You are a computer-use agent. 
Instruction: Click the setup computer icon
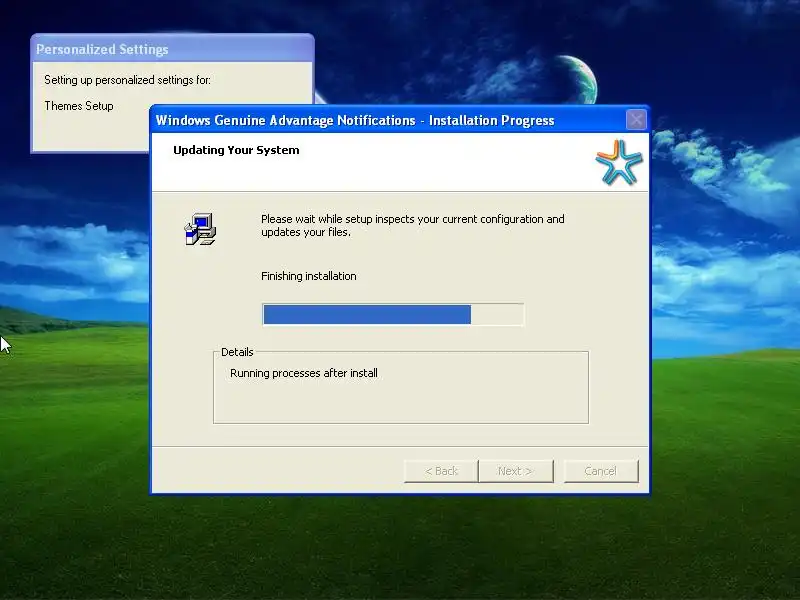(x=200, y=229)
